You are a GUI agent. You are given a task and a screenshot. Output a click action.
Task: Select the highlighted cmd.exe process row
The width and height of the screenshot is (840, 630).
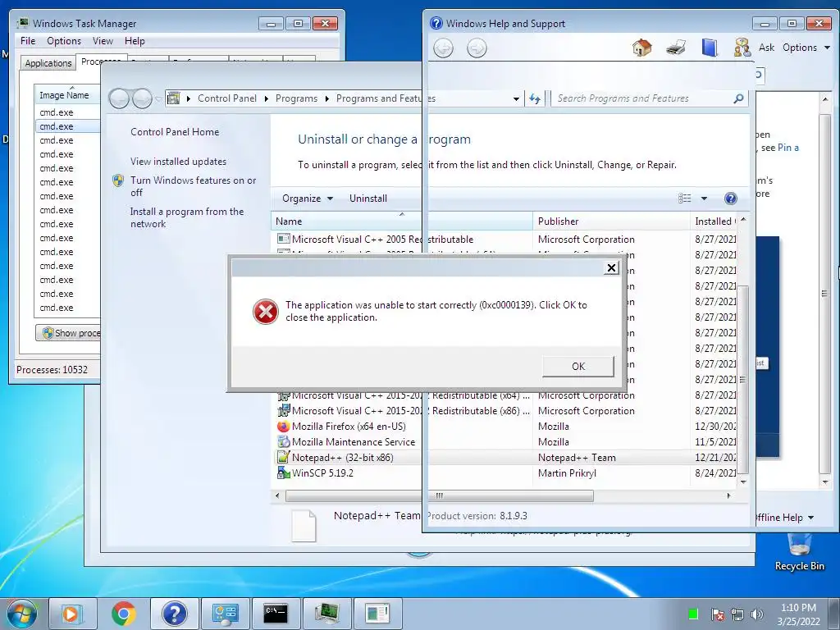point(67,126)
